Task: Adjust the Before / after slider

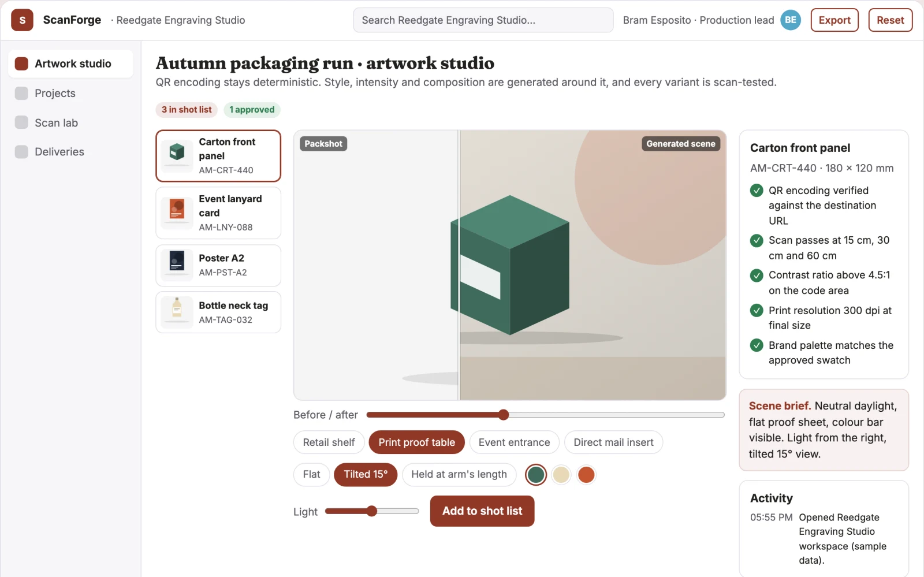Action: [545, 415]
